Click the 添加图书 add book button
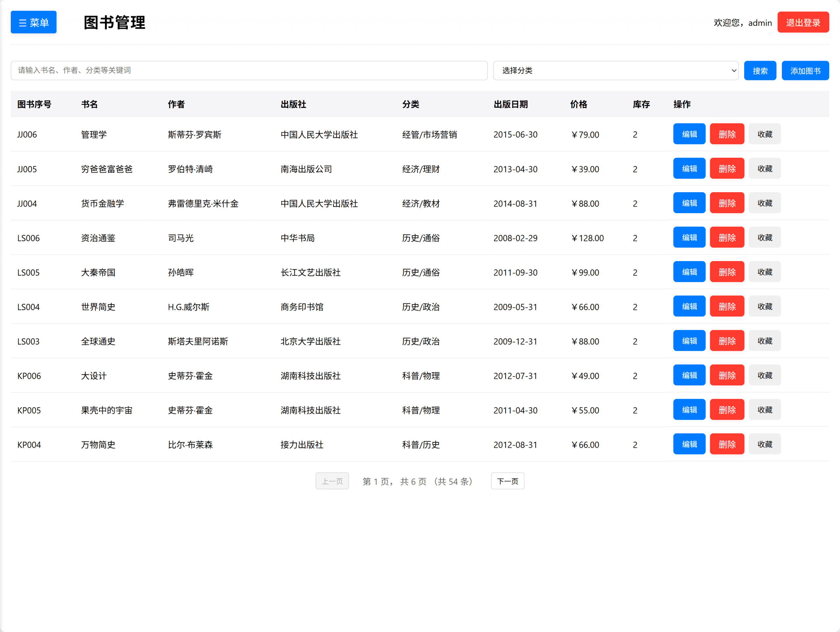Screen dimensions: 840x632 (805, 70)
